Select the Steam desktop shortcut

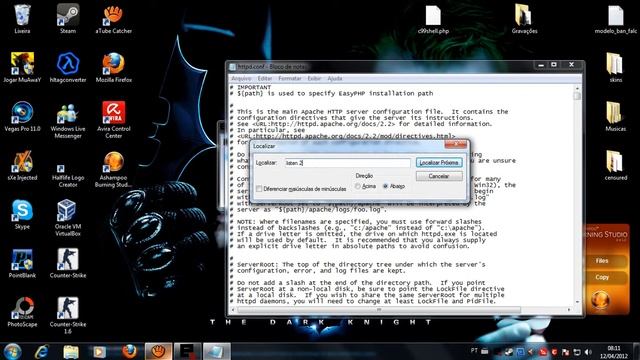(x=68, y=19)
